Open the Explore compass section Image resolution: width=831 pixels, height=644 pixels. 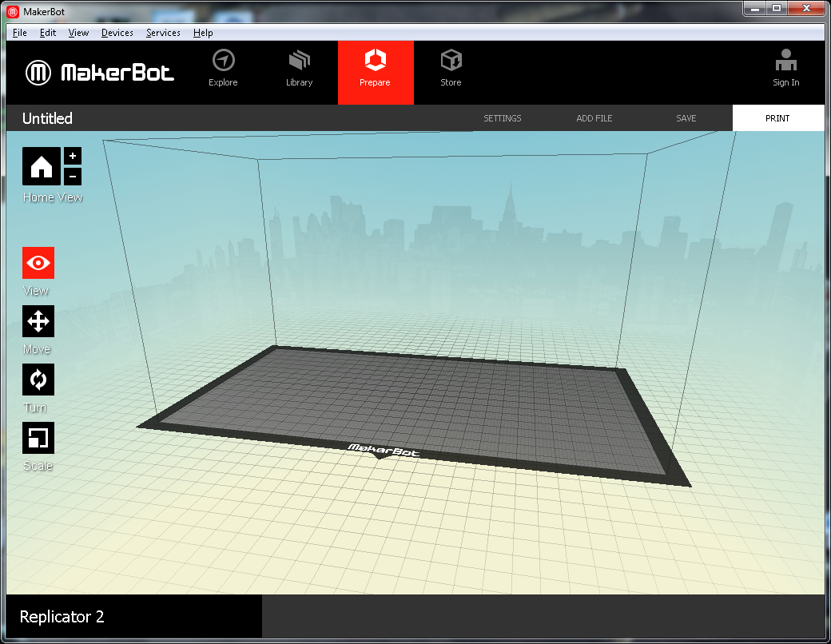pyautogui.click(x=223, y=69)
